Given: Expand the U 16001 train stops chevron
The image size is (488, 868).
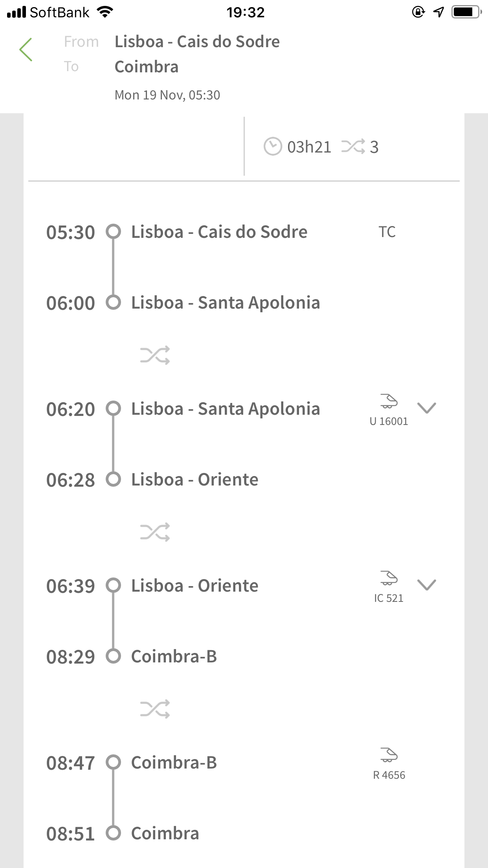Looking at the screenshot, I should [x=427, y=408].
